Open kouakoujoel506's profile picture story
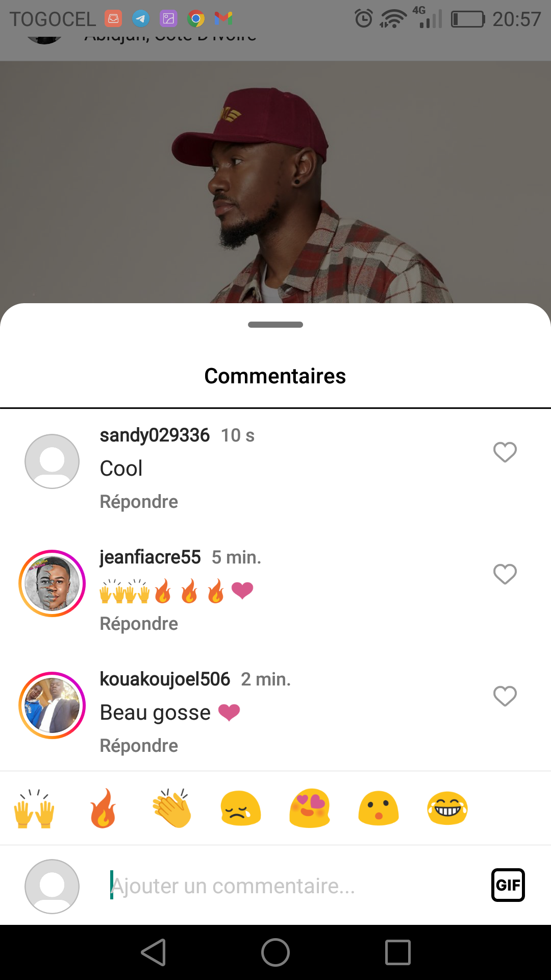 [x=52, y=705]
